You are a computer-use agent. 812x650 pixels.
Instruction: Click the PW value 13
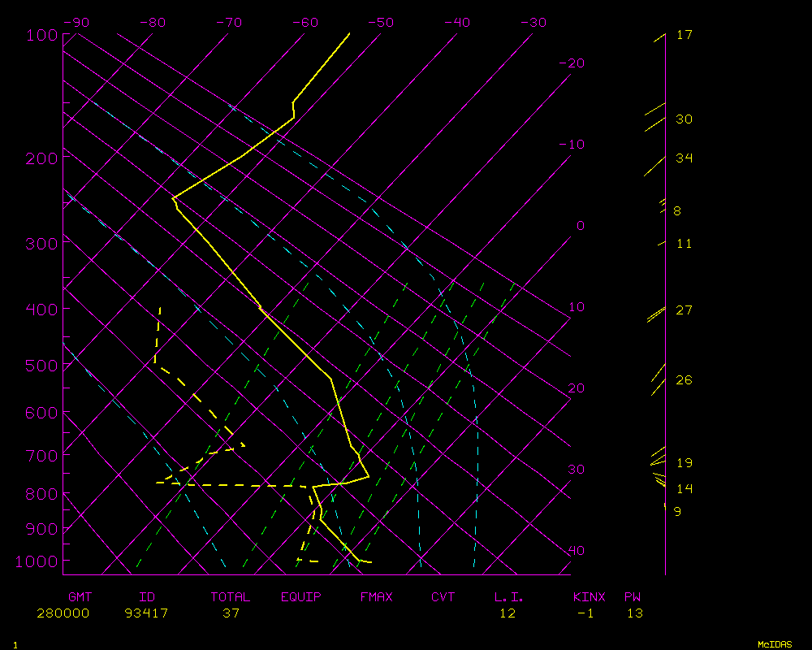click(634, 613)
